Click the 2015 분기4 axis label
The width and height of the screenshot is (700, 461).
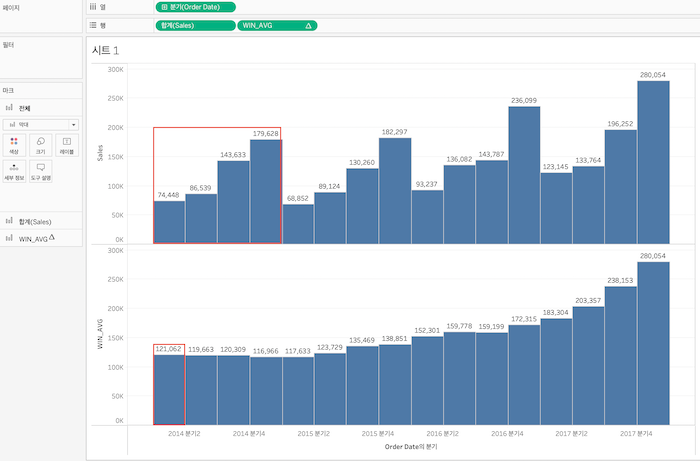[x=378, y=433]
